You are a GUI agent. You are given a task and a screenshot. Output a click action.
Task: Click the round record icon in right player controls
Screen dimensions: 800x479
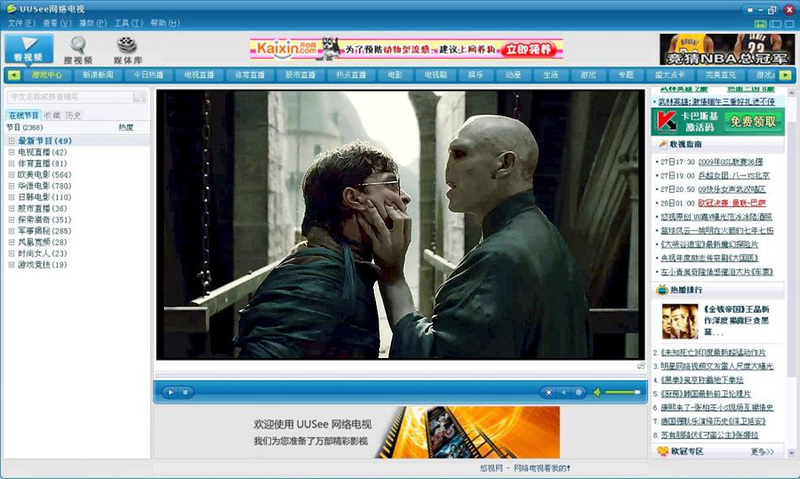click(x=579, y=392)
